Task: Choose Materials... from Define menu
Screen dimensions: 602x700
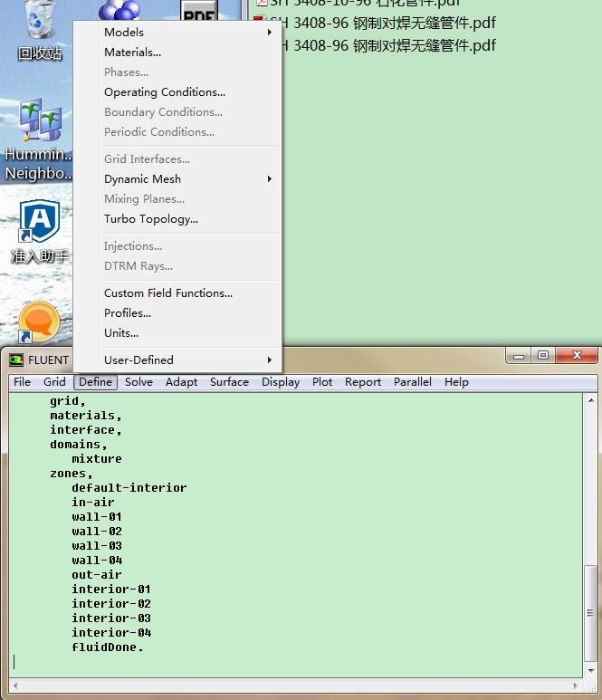Action: 177,53
